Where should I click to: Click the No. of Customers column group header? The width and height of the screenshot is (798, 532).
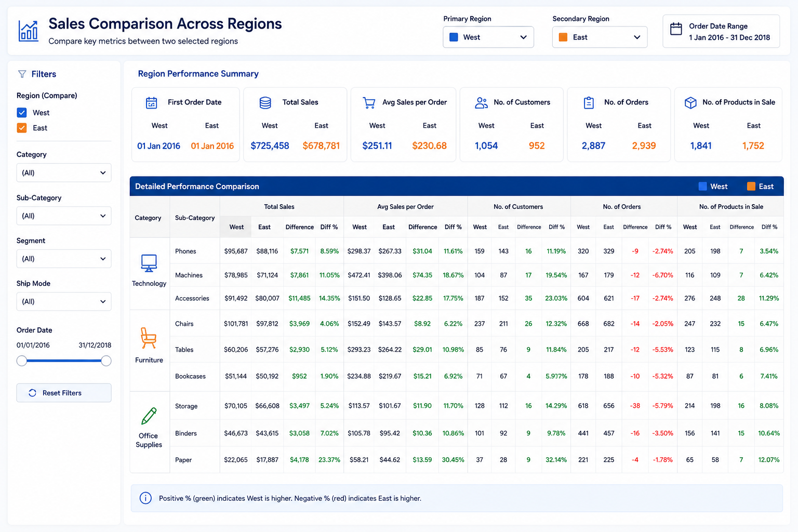pos(518,207)
